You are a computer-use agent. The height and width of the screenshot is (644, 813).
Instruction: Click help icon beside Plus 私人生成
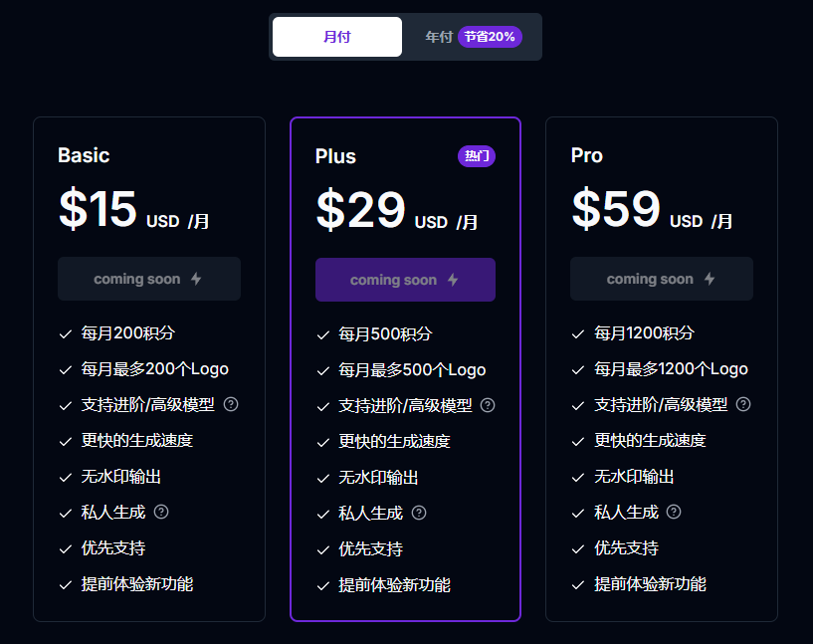[x=419, y=513]
